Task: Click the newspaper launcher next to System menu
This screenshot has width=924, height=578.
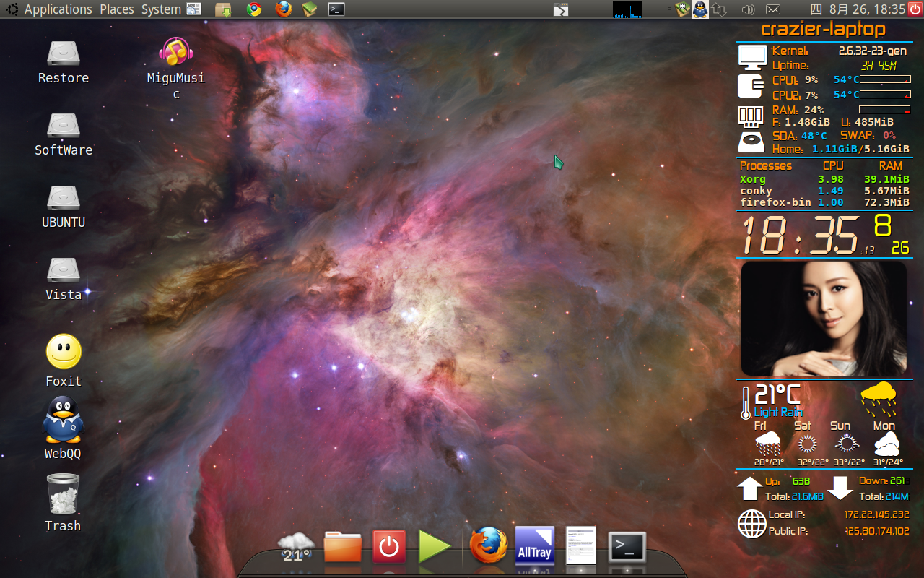Action: coord(194,9)
